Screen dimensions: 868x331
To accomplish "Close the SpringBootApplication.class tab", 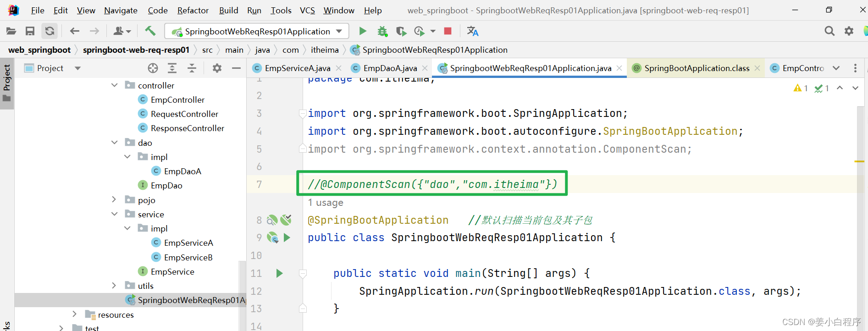I will pos(757,68).
